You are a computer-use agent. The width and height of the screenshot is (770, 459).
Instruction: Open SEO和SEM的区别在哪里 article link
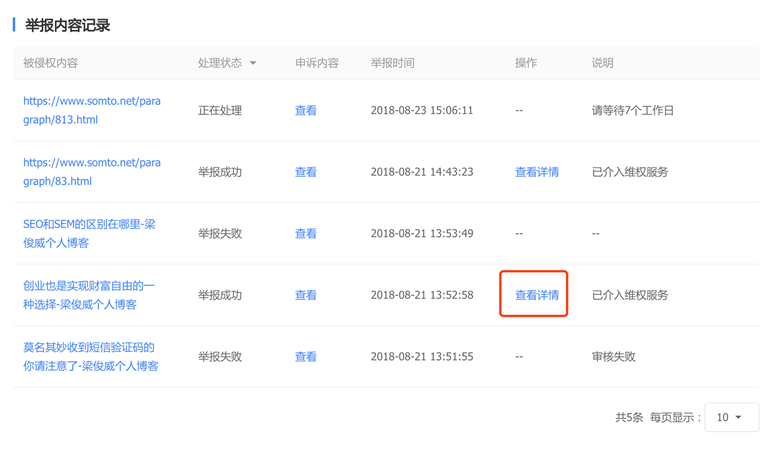point(89,233)
